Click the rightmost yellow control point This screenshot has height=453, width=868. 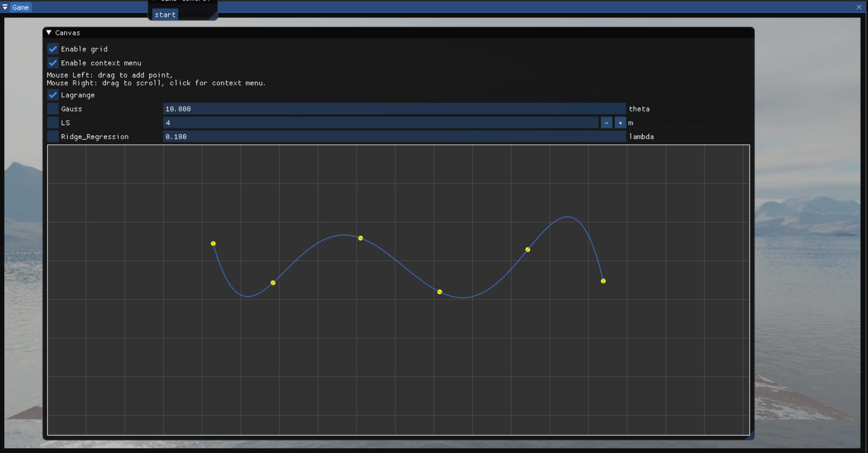(603, 281)
